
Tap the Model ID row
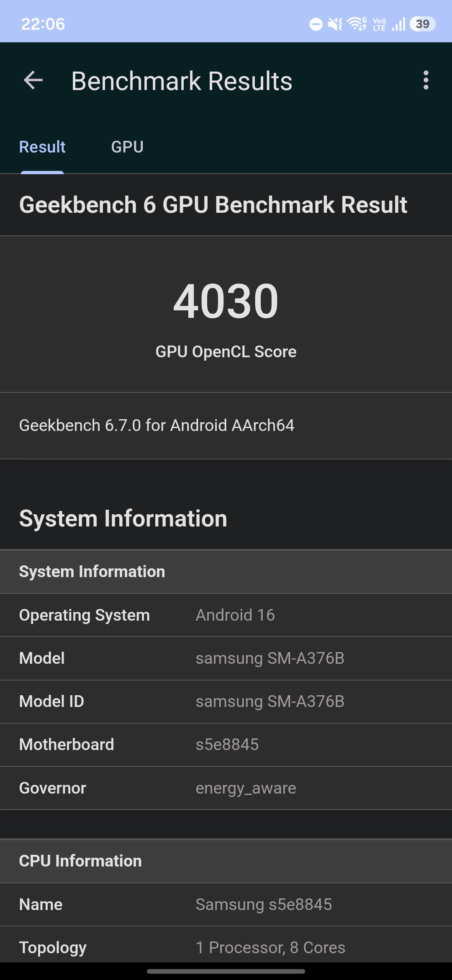click(x=226, y=701)
